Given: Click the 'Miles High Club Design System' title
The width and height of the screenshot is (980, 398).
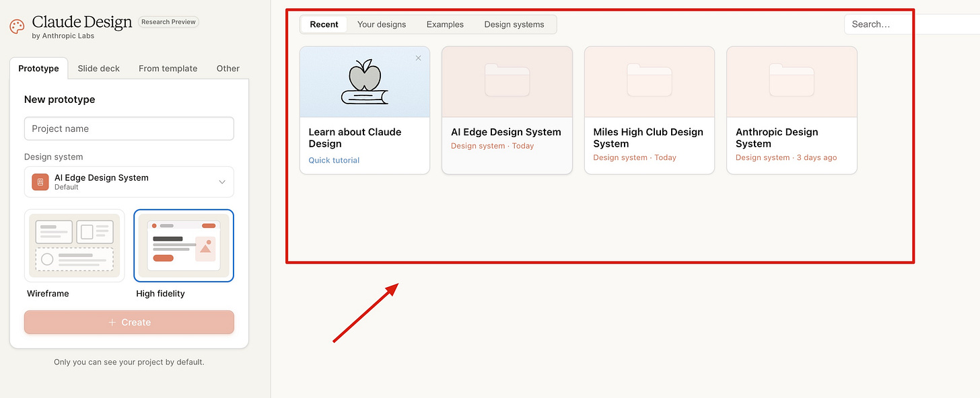Looking at the screenshot, I should [648, 138].
